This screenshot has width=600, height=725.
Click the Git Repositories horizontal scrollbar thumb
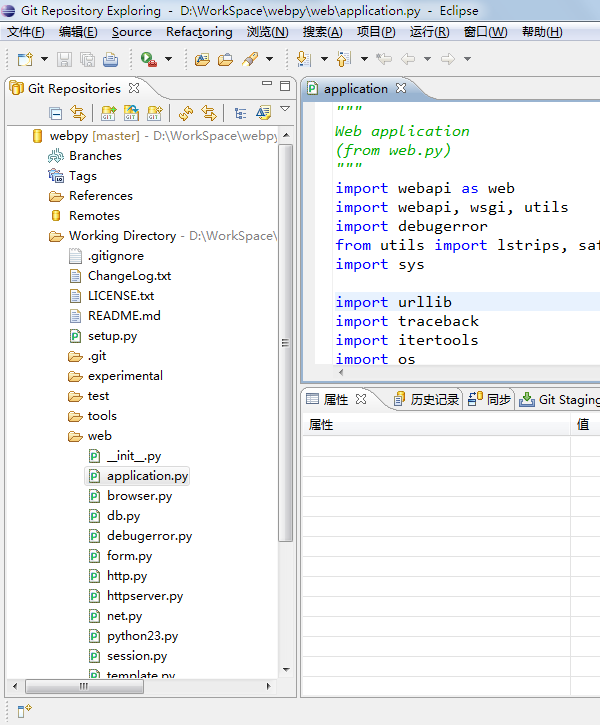point(84,686)
